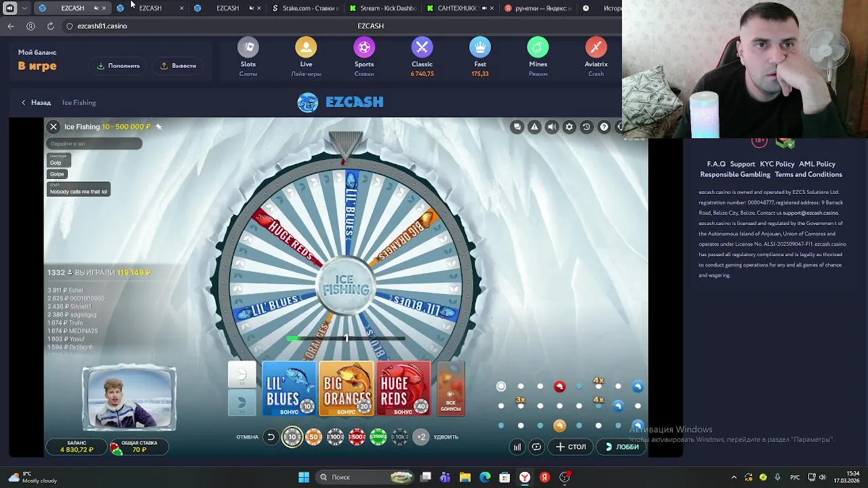
Task: Open the Responsible Gambling link
Action: [735, 174]
